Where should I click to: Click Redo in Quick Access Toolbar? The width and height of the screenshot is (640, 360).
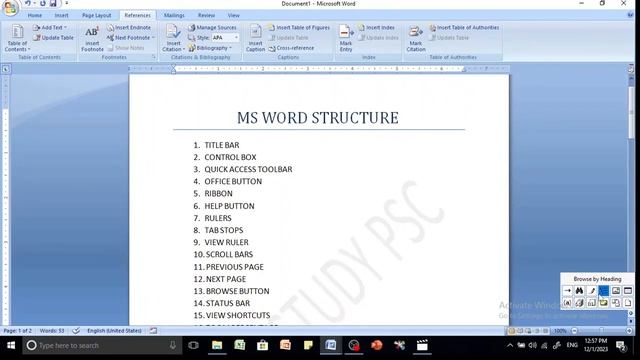click(x=43, y=4)
